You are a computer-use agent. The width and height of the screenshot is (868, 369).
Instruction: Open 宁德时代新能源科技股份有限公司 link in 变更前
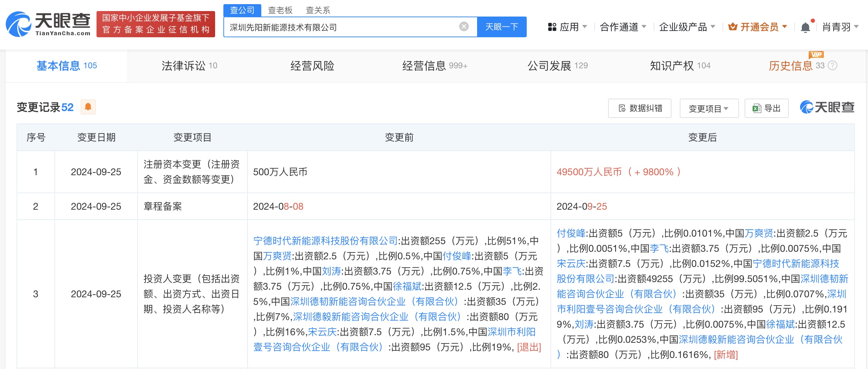326,241
